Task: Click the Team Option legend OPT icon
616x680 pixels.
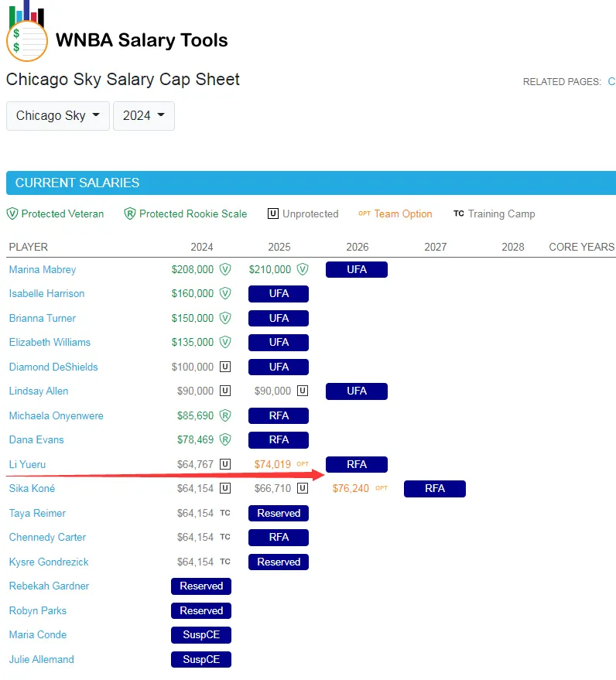Action: (x=364, y=214)
